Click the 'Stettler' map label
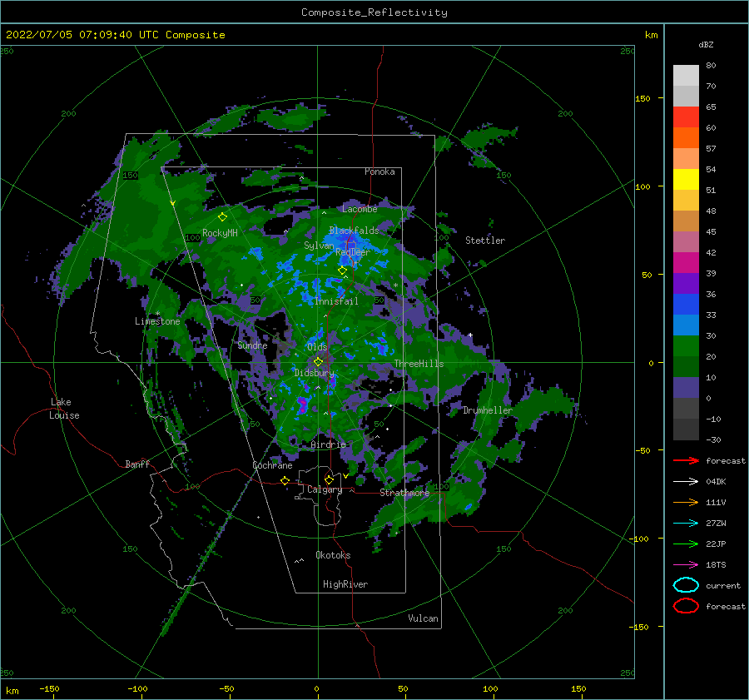749x700 pixels. 485,241
